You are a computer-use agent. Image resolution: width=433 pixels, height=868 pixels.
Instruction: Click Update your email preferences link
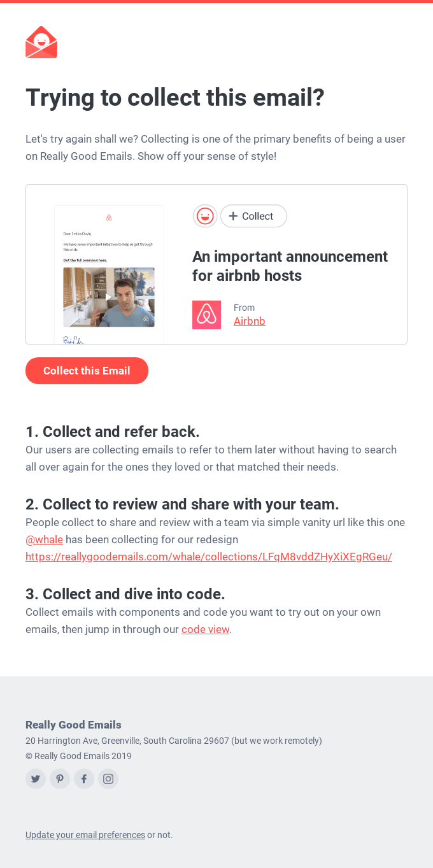[85, 835]
